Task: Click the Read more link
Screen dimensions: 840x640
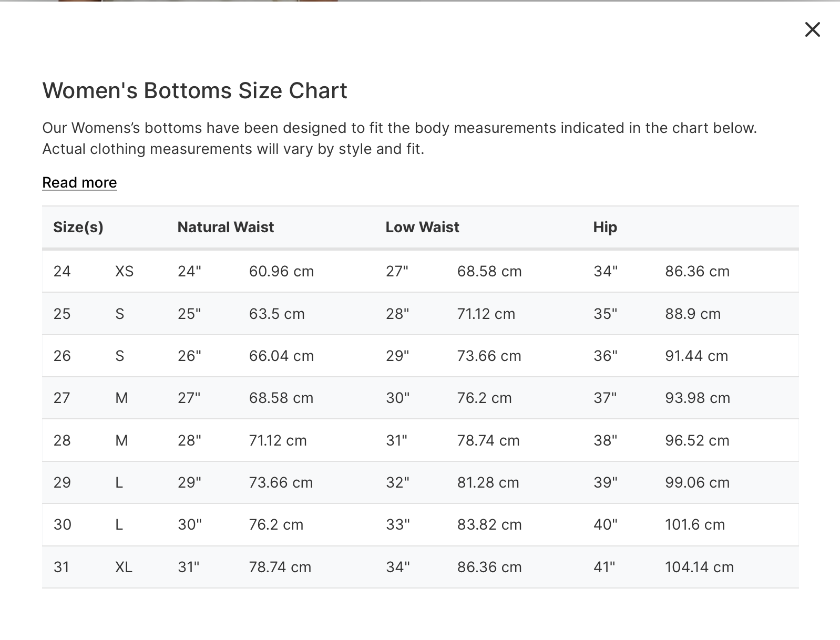Action: pos(79,182)
